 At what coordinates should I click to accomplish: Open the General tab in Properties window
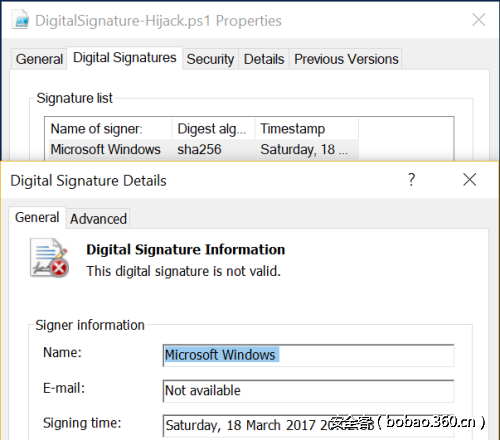[x=39, y=59]
